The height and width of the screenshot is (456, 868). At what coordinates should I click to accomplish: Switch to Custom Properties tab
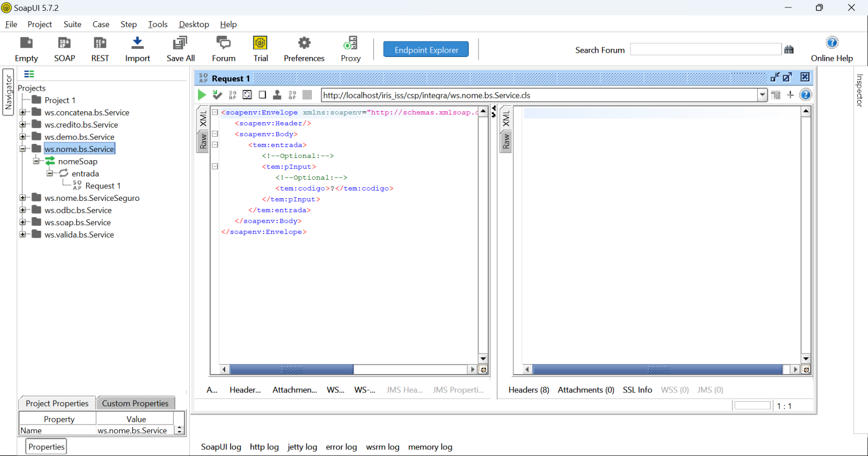point(135,403)
